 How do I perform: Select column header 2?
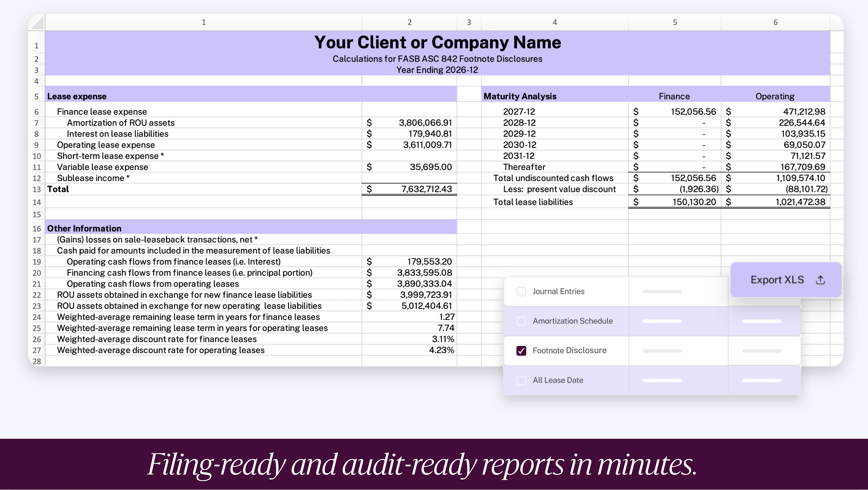[409, 22]
